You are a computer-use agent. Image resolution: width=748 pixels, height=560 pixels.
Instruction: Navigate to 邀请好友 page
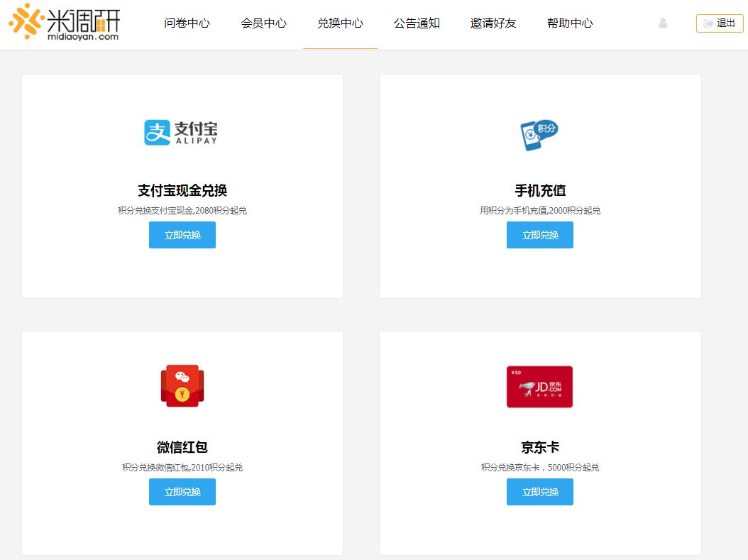(x=493, y=23)
